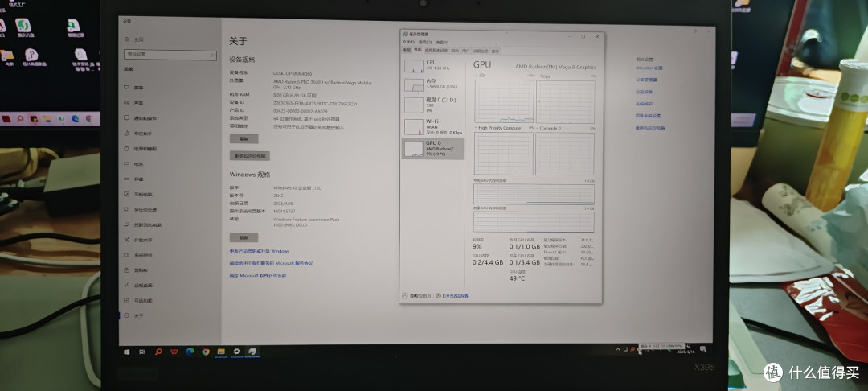Launch WPS Office from the taskbar

[x=174, y=351]
